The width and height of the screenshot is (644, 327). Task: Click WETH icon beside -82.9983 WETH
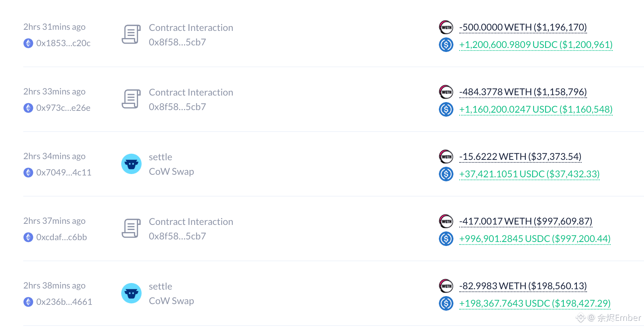coord(446,286)
